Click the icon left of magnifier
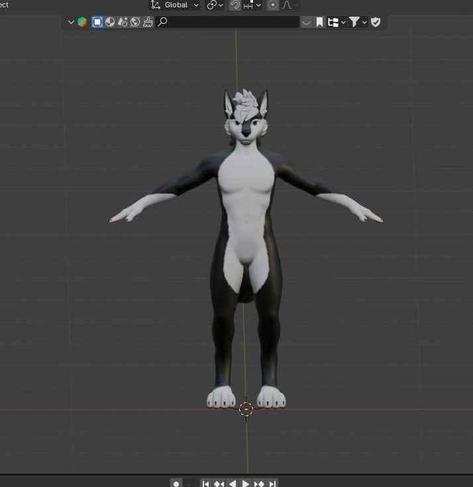The height and width of the screenshot is (487, 473). [x=148, y=22]
